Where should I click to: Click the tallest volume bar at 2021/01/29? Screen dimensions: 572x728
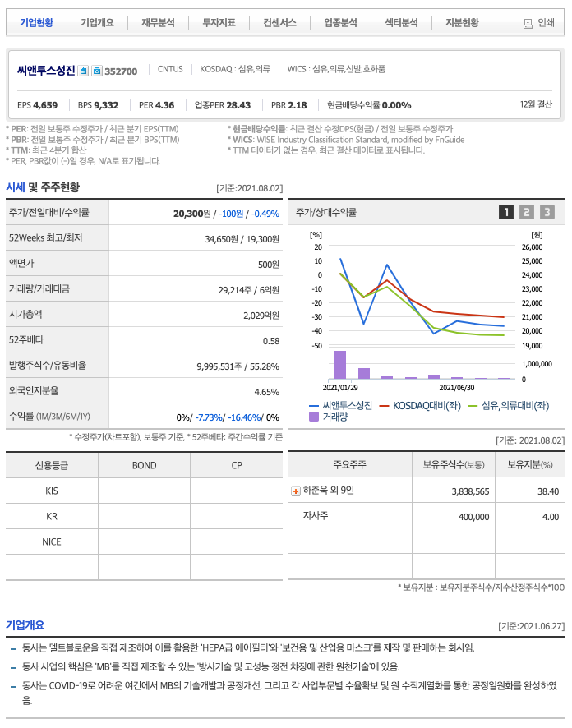click(x=340, y=365)
